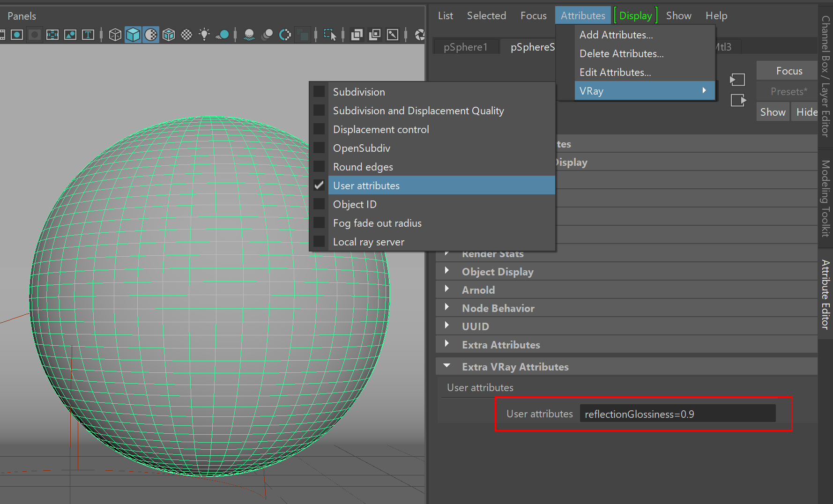Enable the Object ID checkbox
The image size is (833, 504).
point(319,204)
